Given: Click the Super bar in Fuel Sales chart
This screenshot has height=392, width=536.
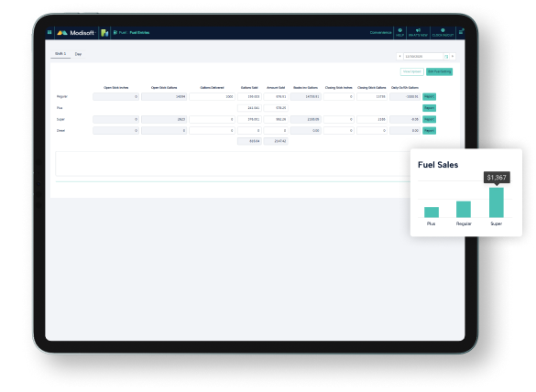Looking at the screenshot, I should [497, 202].
